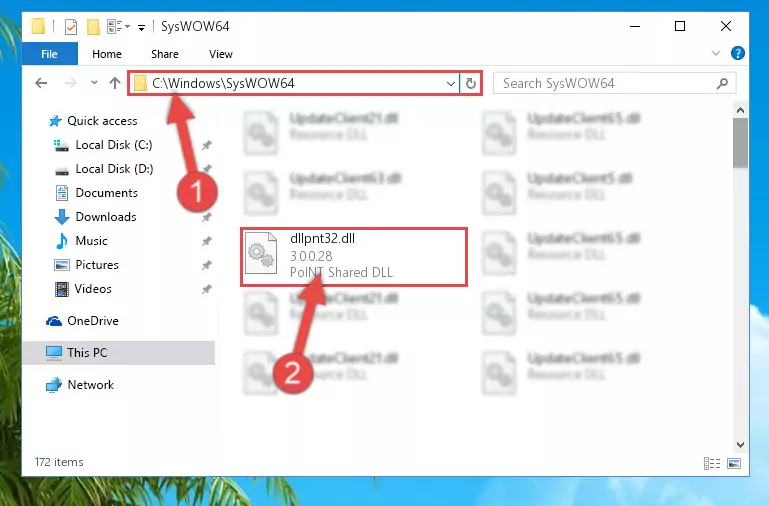Viewport: 769px width, 506px height.
Task: Click the vertical scrollbar thumb
Action: coord(741,143)
